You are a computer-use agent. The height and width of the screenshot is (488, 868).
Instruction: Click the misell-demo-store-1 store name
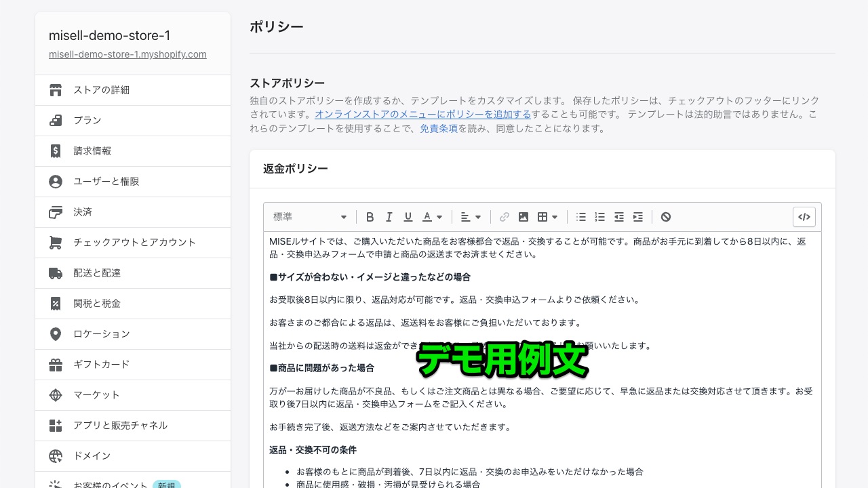click(x=109, y=35)
